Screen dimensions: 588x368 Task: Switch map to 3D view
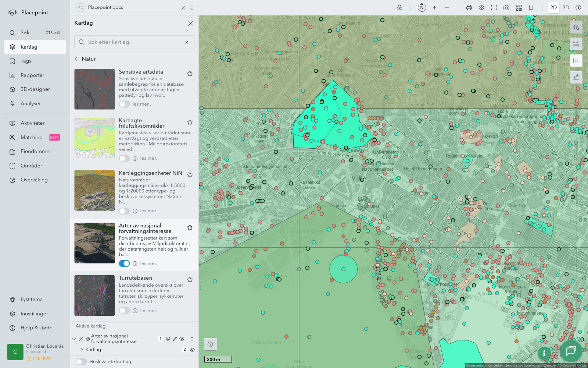coord(566,8)
